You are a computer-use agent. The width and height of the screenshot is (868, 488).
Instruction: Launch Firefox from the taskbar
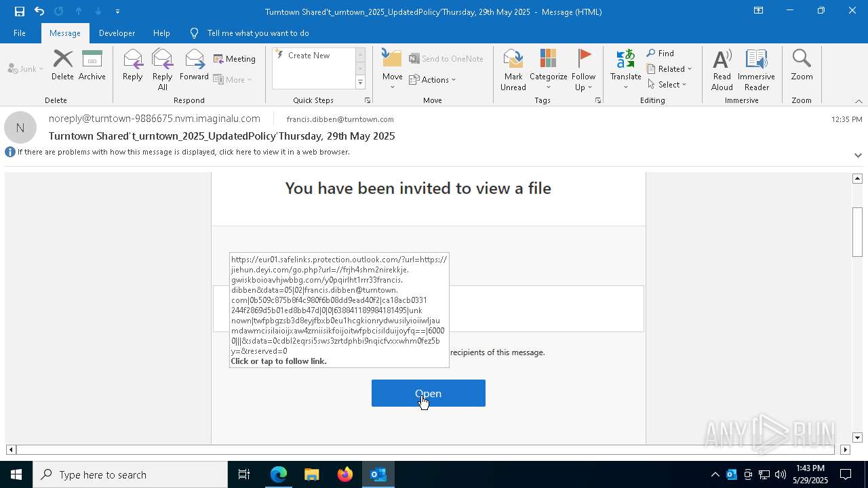[x=345, y=474]
